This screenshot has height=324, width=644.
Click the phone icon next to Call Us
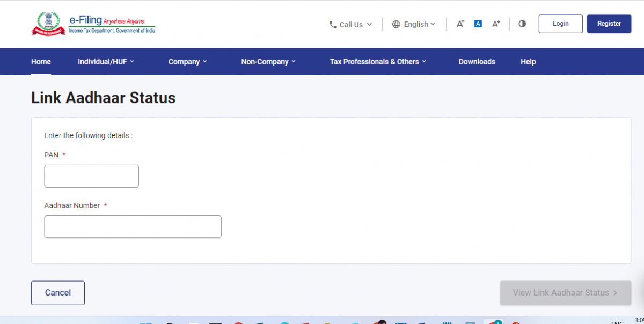333,24
